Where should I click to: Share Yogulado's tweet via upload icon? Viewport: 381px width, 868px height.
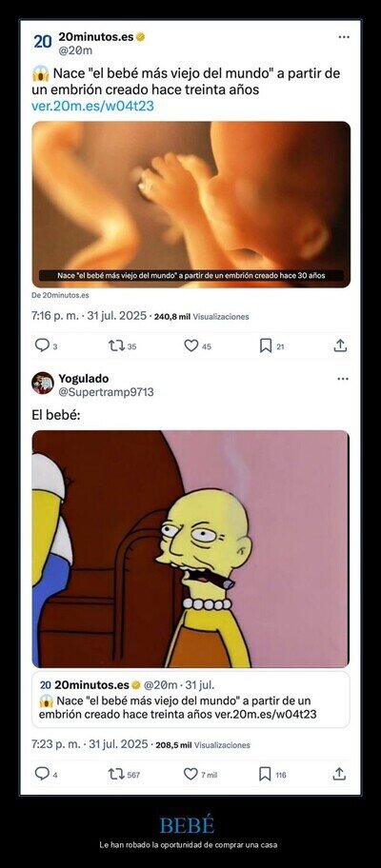(339, 774)
